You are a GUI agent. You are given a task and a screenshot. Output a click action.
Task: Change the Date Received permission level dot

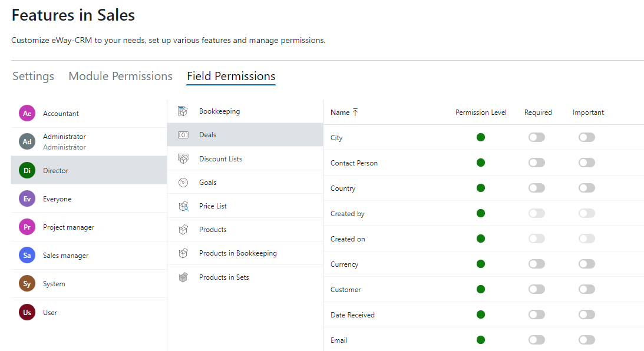(481, 315)
